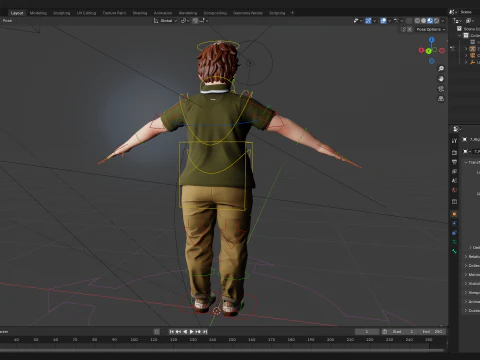Open the Pose Options dropdown
This screenshot has width=480, height=360.
(430, 29)
